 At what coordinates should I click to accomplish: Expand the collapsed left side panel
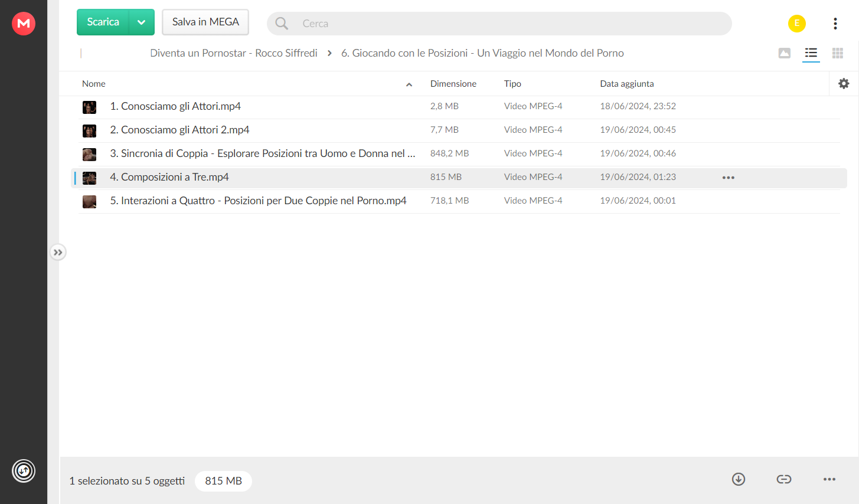(58, 253)
